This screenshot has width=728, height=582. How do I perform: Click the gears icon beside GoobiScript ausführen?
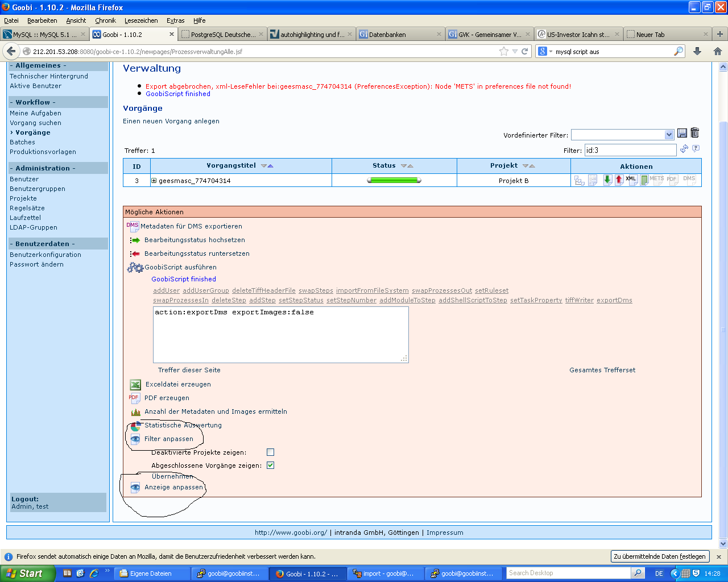coord(135,267)
